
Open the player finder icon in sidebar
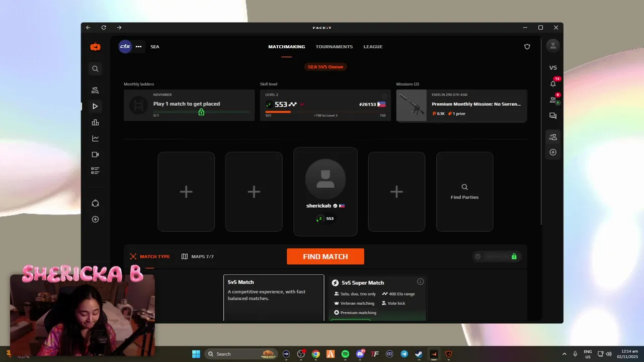pos(95,90)
